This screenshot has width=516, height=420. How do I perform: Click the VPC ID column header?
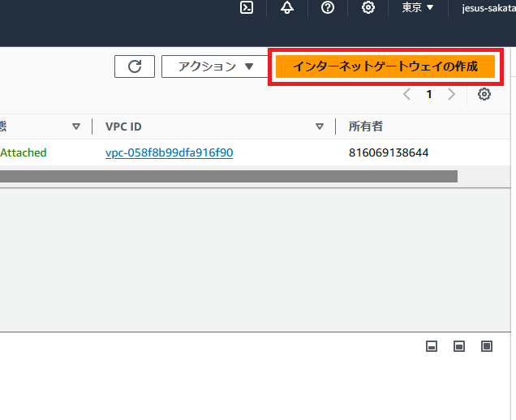point(123,126)
